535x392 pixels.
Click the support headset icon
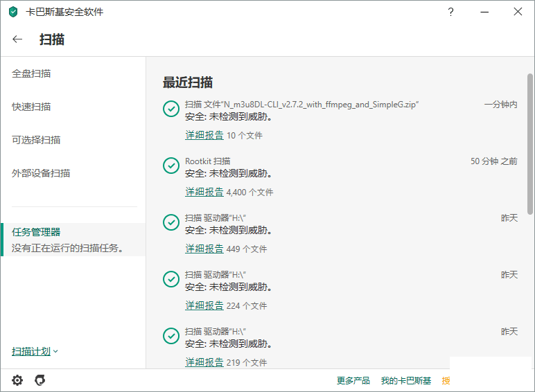[x=40, y=380]
